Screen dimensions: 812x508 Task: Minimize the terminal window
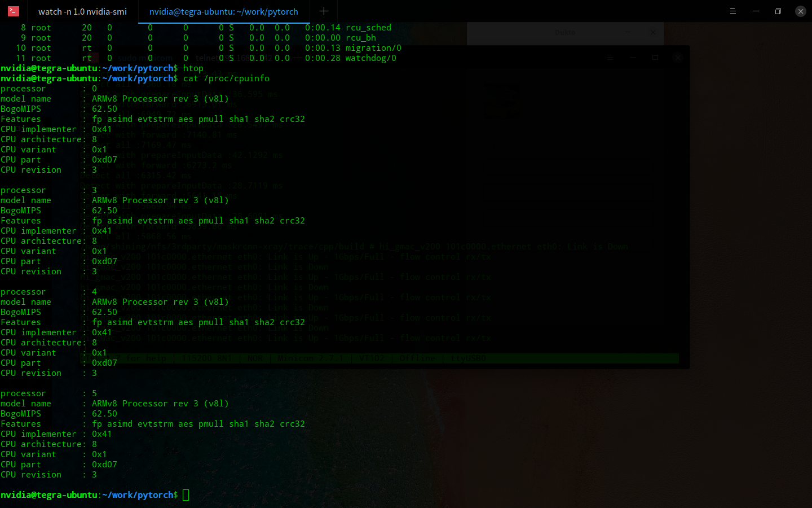point(756,11)
